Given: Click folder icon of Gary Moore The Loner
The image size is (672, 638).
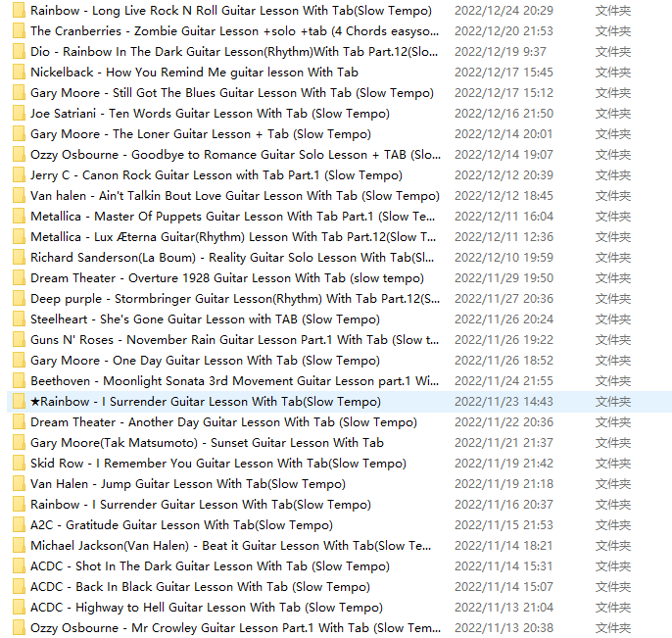Looking at the screenshot, I should pyautogui.click(x=19, y=133).
